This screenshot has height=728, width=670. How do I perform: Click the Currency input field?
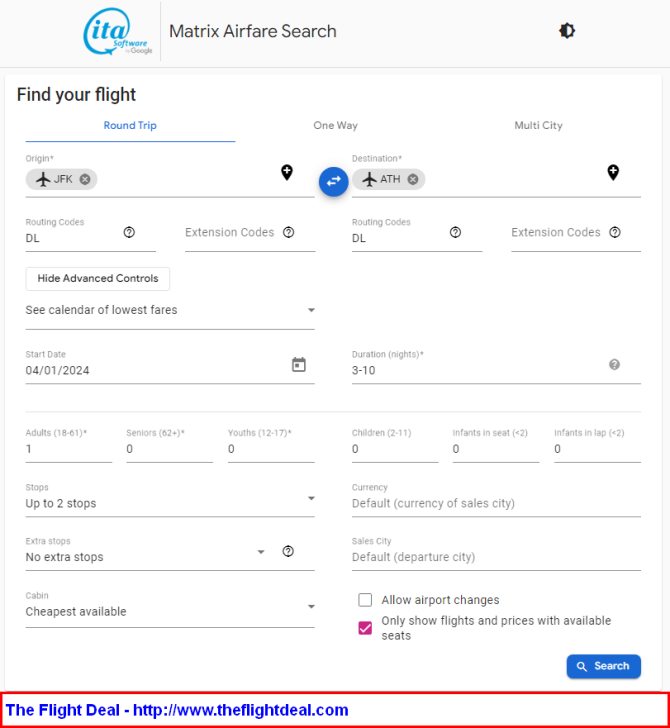496,503
